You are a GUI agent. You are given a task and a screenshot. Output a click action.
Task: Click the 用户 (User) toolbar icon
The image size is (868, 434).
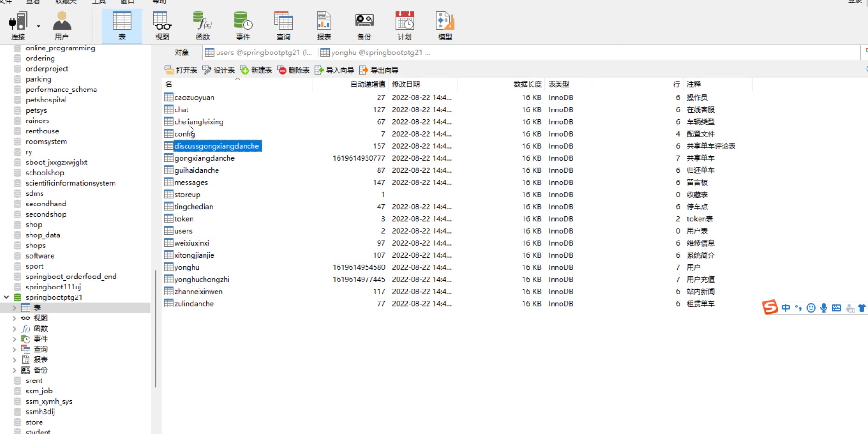61,26
